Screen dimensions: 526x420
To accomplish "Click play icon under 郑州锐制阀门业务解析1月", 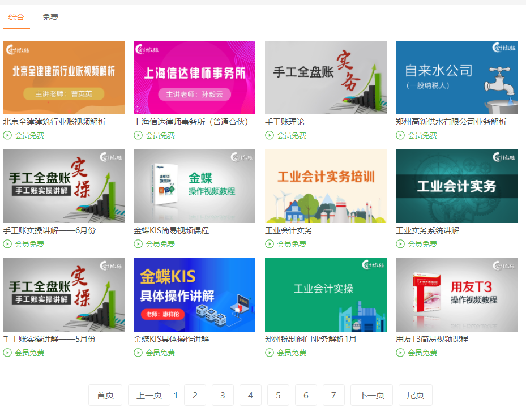I will (270, 353).
